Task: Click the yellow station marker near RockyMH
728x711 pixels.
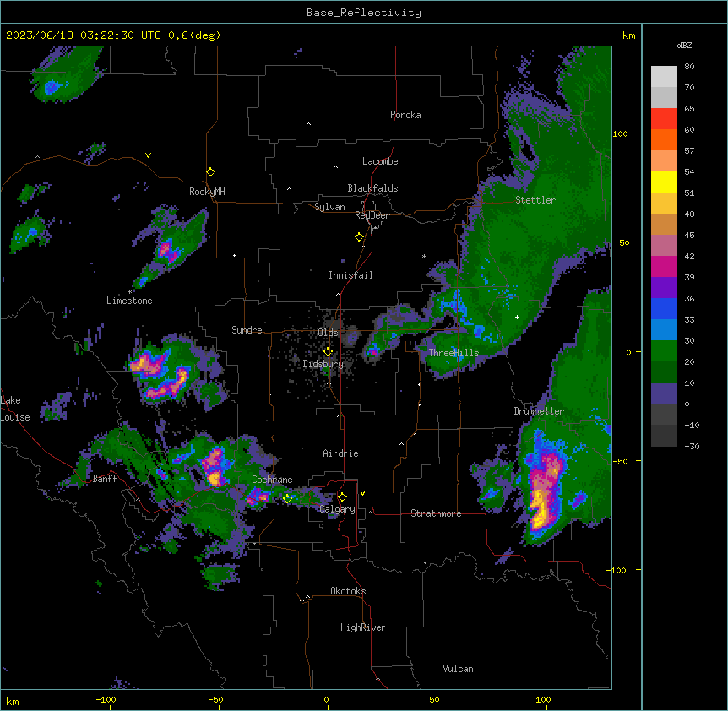Action: (x=210, y=172)
